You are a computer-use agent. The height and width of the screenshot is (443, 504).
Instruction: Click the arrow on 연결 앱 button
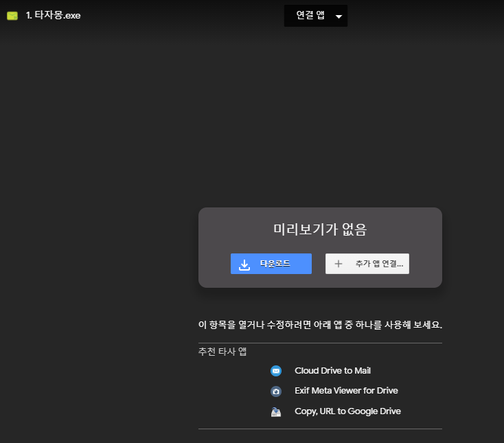339,16
